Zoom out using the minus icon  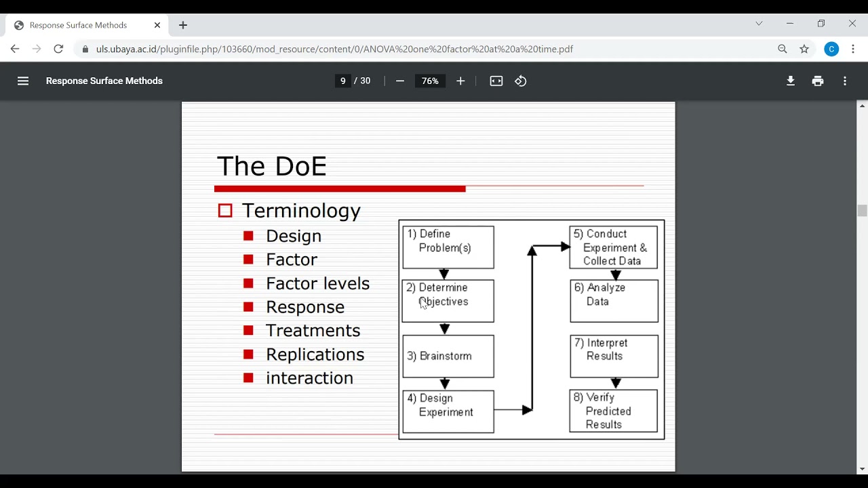pos(400,81)
